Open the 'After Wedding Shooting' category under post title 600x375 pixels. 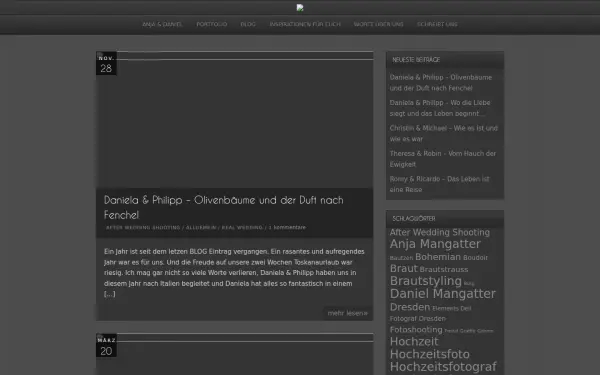[x=143, y=227]
